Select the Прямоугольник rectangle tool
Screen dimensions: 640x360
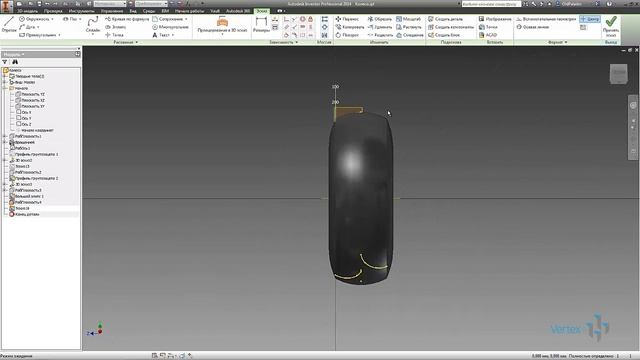click(37, 35)
